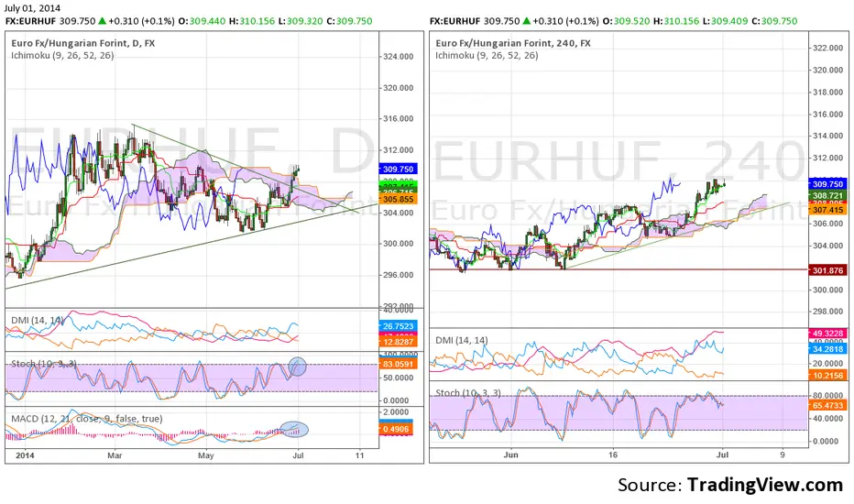Image resolution: width=854 pixels, height=504 pixels.
Task: Click 324.000 on the daily price axis
Action: click(x=399, y=57)
